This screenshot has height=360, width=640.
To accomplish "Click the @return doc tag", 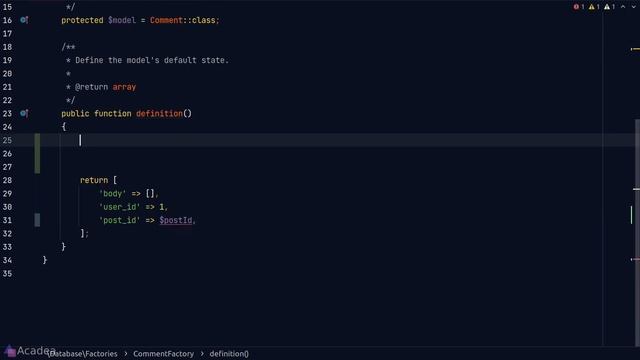I will [91, 87].
